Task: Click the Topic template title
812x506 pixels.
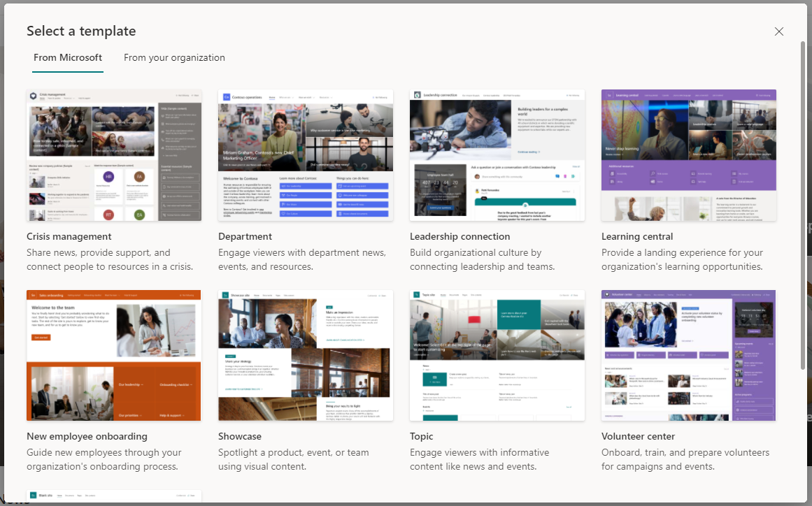Action: pyautogui.click(x=422, y=436)
